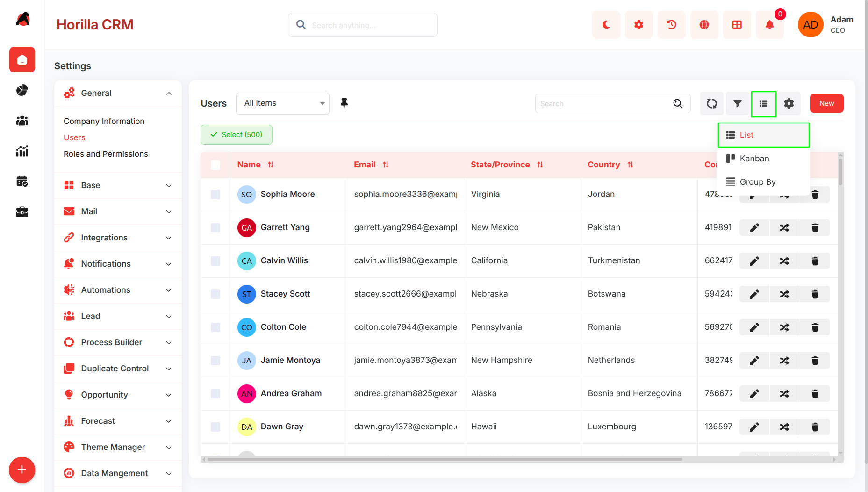This screenshot has width=868, height=492.
Task: Choose Group By view option
Action: click(763, 182)
